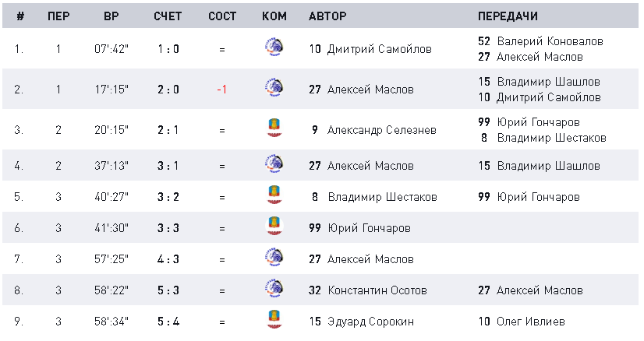Click the team logo at 37'13"

[x=274, y=163]
